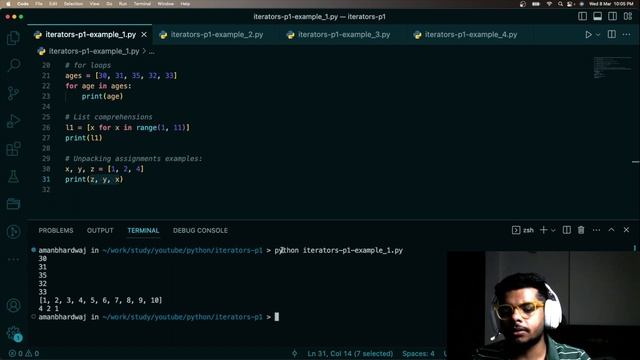The height and width of the screenshot is (360, 640).
Task: Open the Apple menu
Action: [x=8, y=4]
